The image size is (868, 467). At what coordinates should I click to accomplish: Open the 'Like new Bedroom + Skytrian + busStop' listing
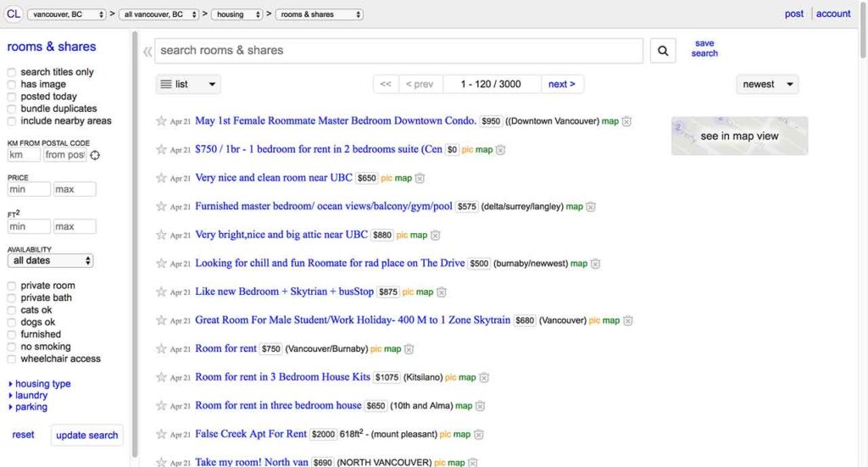[x=284, y=292]
